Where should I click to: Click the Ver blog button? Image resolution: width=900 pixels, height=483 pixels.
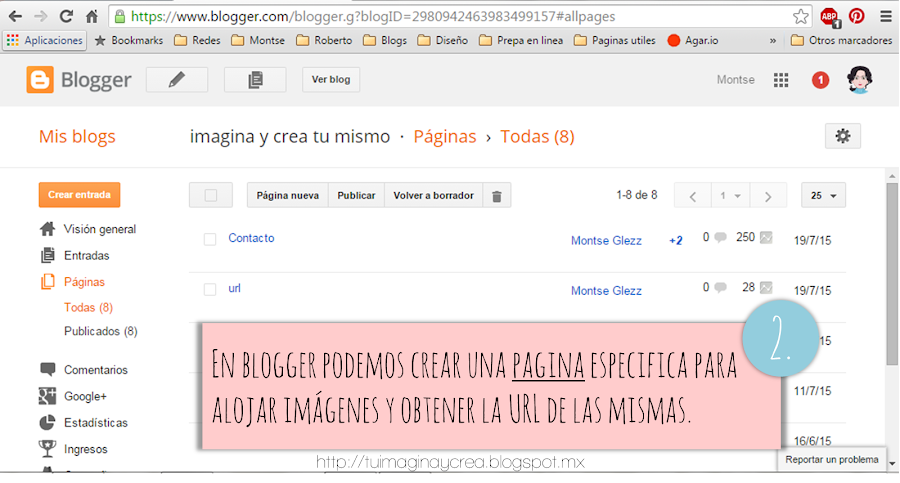331,79
